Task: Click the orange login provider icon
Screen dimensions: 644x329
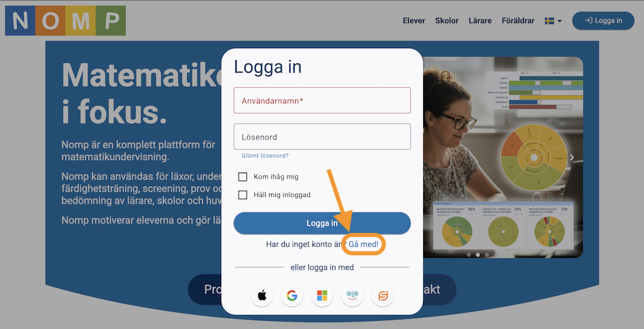Action: 382,296
